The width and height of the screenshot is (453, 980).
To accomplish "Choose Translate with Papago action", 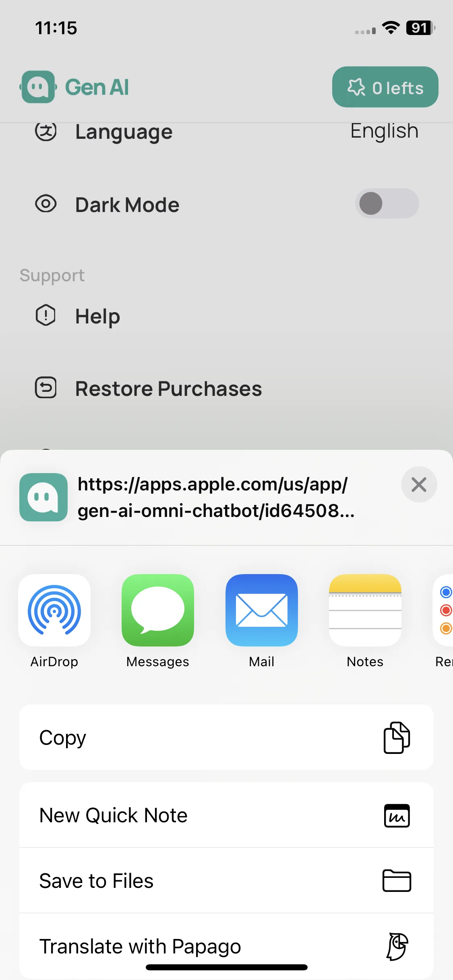I will (x=226, y=946).
